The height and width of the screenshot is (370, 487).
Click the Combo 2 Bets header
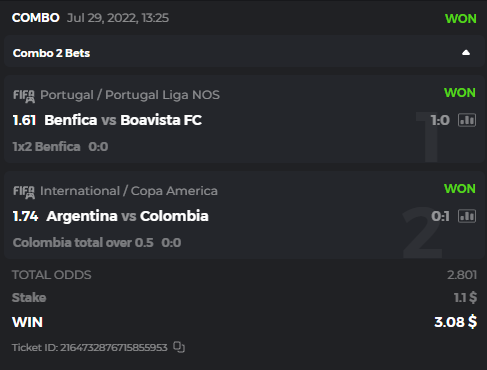(x=51, y=53)
